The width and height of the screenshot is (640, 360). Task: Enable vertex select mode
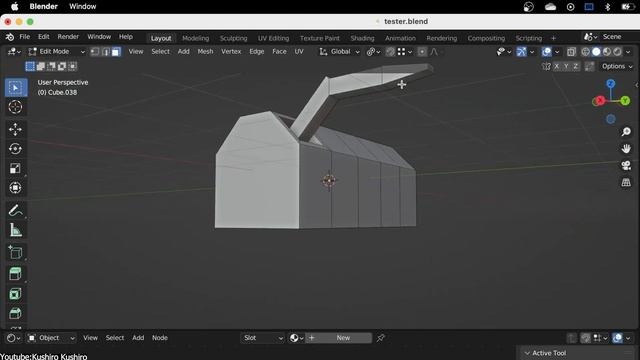pos(95,52)
